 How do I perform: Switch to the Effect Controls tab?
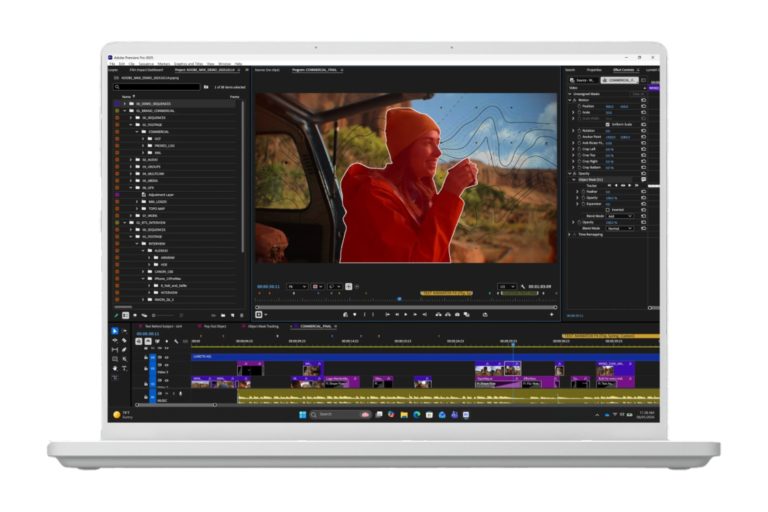tap(624, 70)
